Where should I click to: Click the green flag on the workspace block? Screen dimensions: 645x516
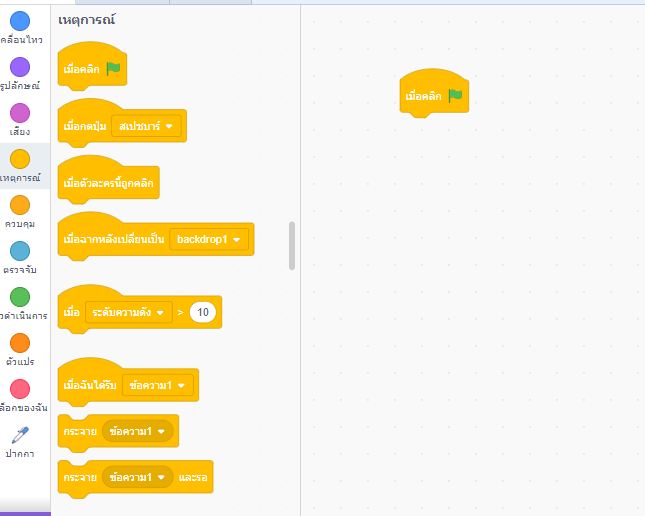click(x=455, y=96)
